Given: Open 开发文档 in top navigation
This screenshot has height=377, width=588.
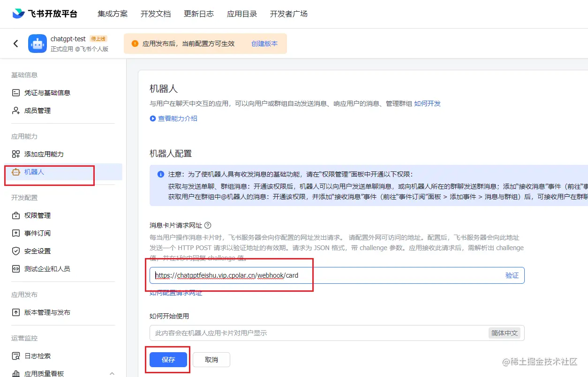Looking at the screenshot, I should pyautogui.click(x=156, y=14).
